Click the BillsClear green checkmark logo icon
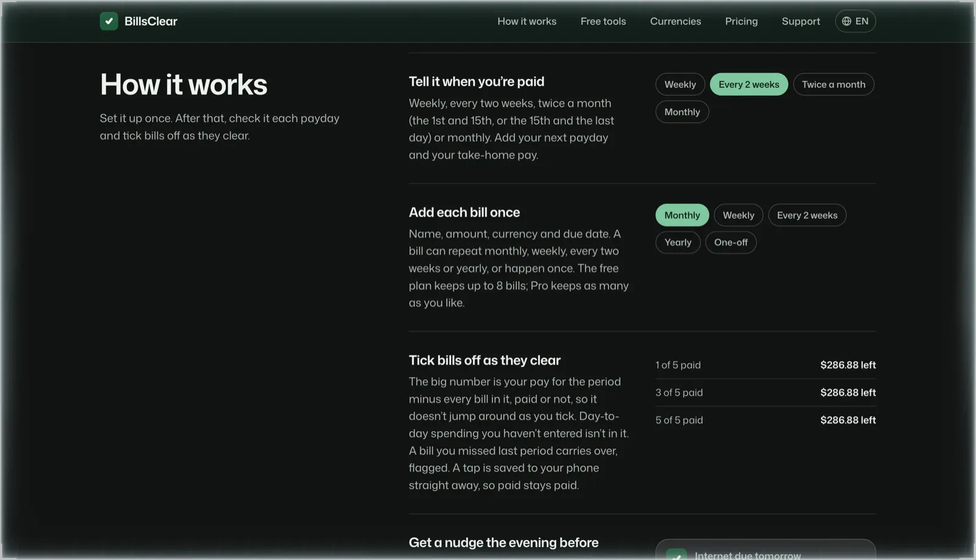Image resolution: width=976 pixels, height=560 pixels. [109, 21]
